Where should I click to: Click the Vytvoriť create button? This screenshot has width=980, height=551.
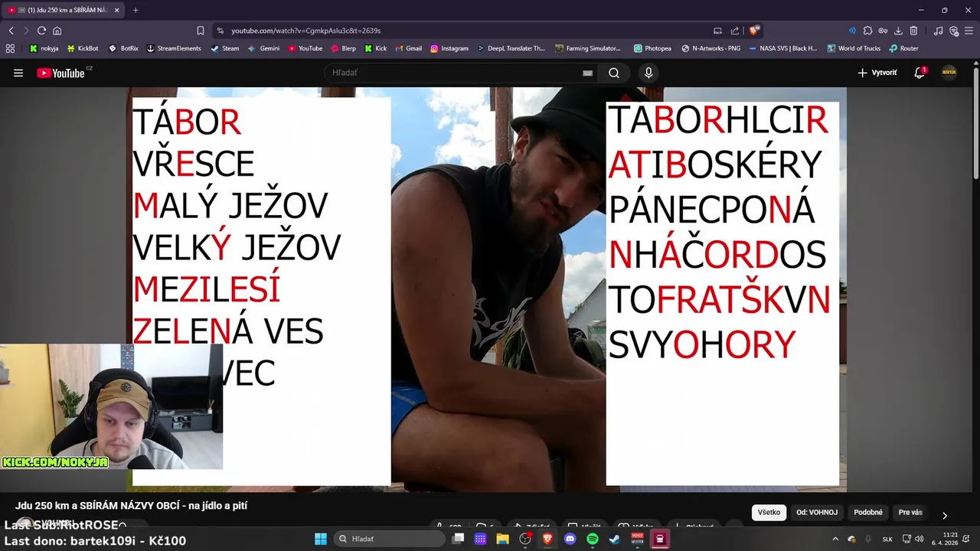point(877,73)
